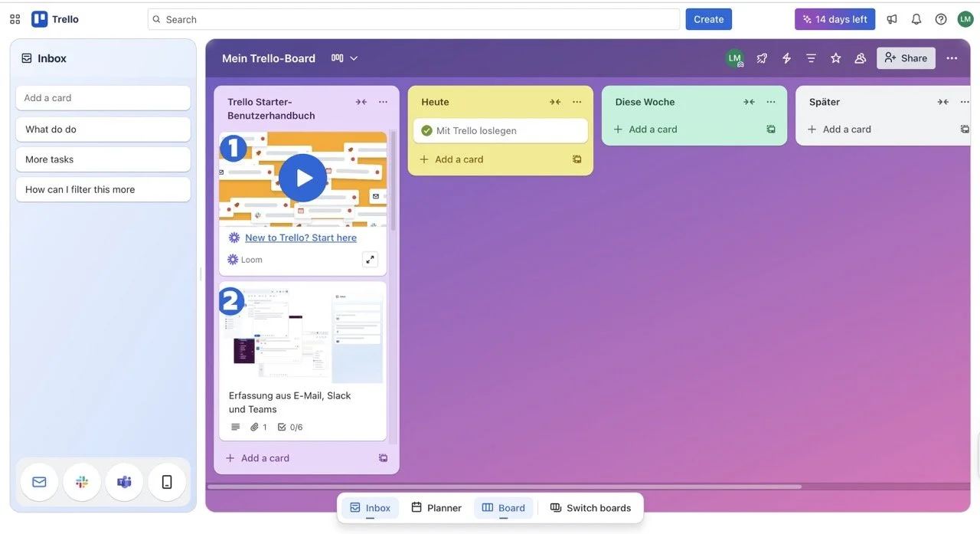Open the app switcher grid icon
980x534 pixels.
pos(15,19)
